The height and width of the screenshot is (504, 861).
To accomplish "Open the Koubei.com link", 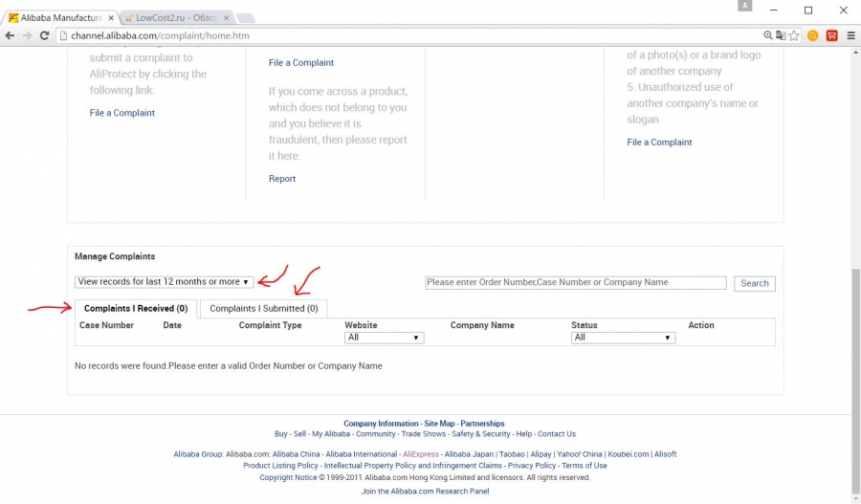I will click(x=628, y=454).
